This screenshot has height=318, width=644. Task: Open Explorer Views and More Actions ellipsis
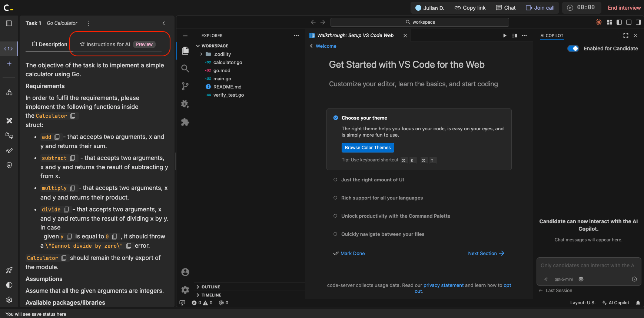point(296,36)
